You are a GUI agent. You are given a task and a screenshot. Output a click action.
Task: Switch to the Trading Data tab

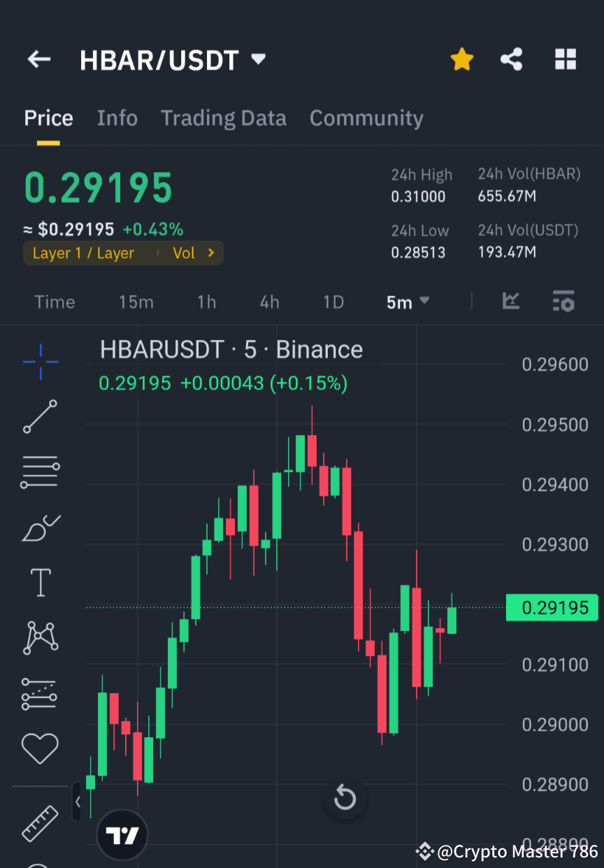click(x=223, y=118)
